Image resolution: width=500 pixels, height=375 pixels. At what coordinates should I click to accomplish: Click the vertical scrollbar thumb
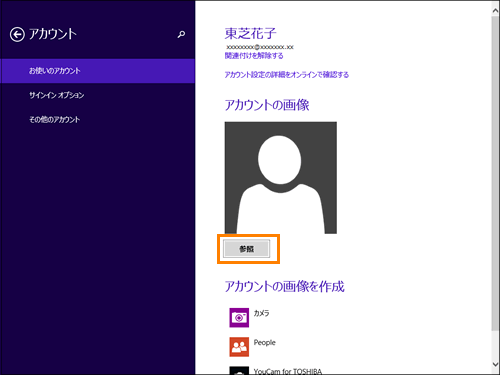[x=495, y=173]
